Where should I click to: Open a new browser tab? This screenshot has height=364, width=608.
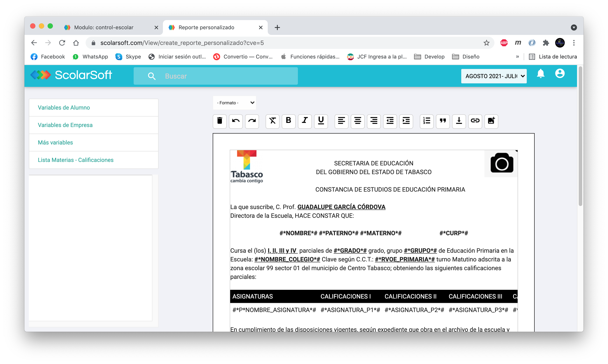pyautogui.click(x=277, y=27)
